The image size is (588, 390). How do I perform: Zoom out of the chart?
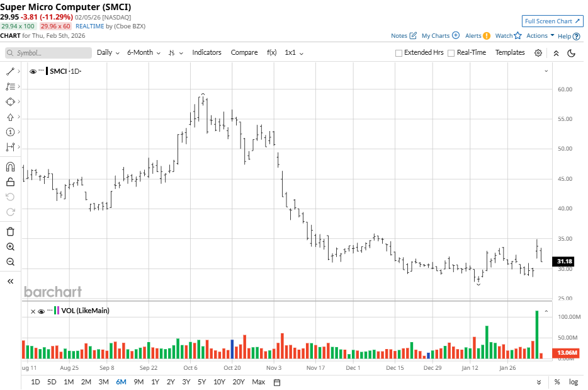[10, 261]
